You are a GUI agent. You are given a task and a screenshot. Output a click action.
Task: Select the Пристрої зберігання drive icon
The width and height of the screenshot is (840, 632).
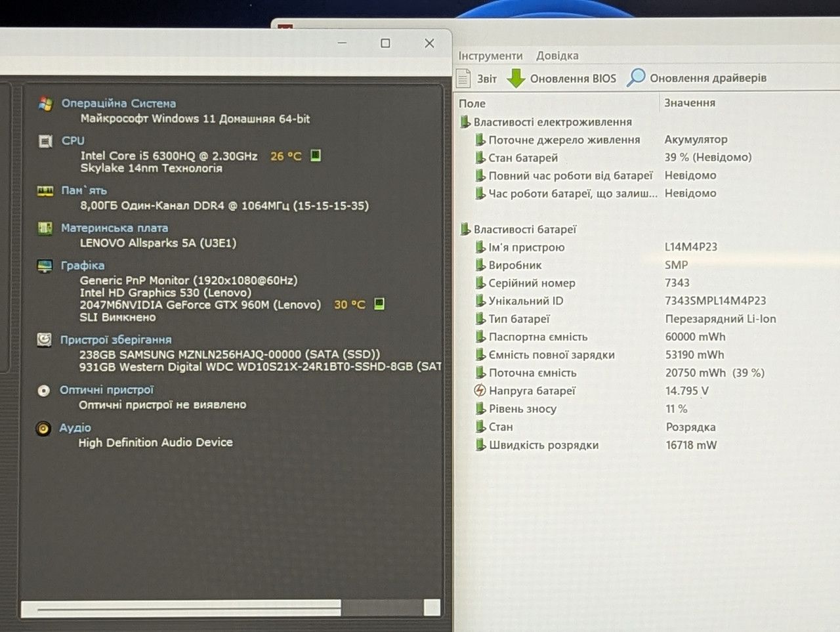tap(44, 340)
